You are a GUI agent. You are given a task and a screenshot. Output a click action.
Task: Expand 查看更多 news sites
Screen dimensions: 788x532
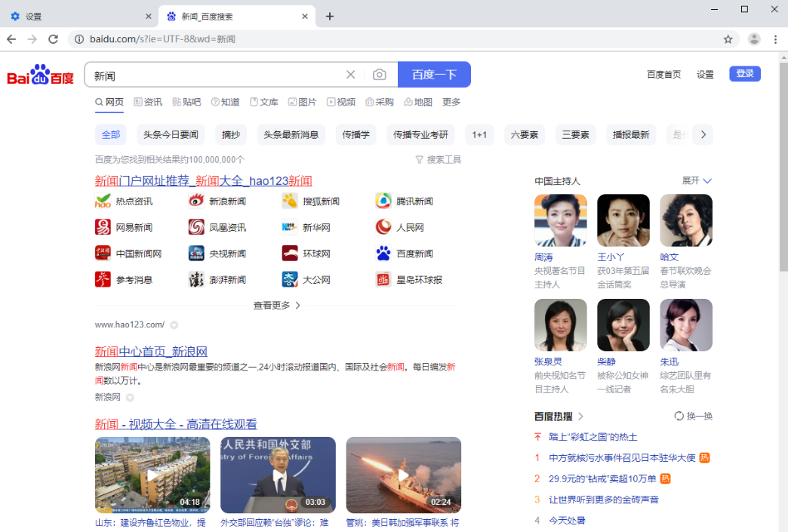pos(277,306)
